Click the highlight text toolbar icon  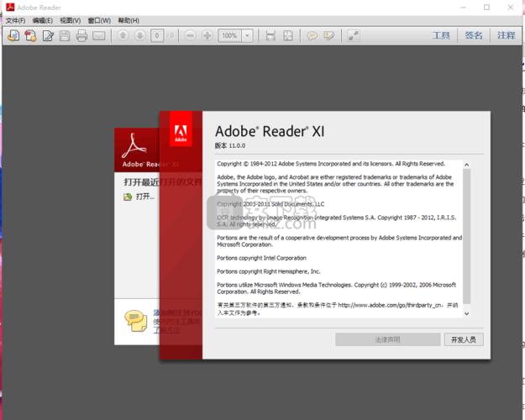[328, 35]
